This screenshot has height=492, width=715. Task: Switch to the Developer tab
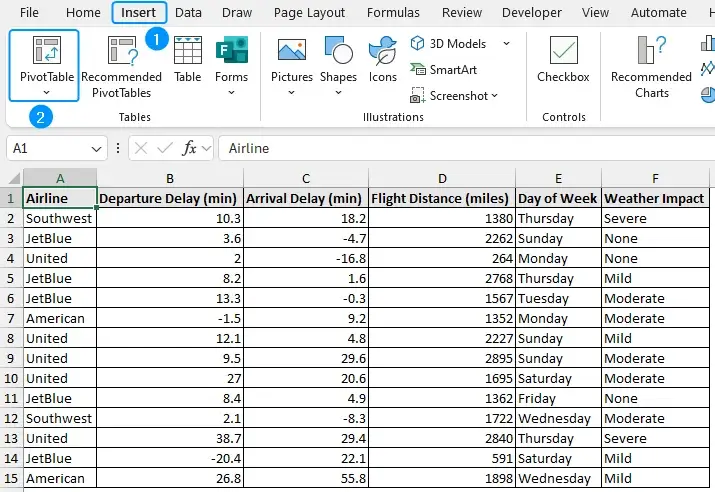(532, 12)
